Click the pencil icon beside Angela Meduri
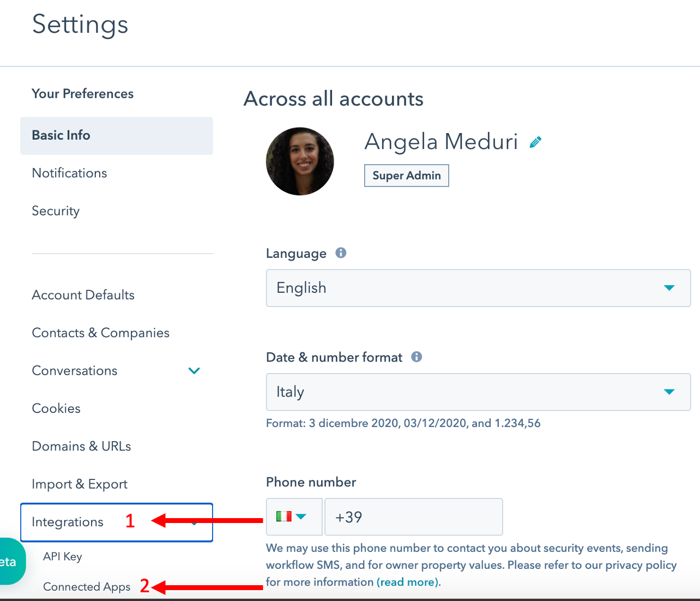Viewport: 700px width, 601px height. tap(535, 142)
